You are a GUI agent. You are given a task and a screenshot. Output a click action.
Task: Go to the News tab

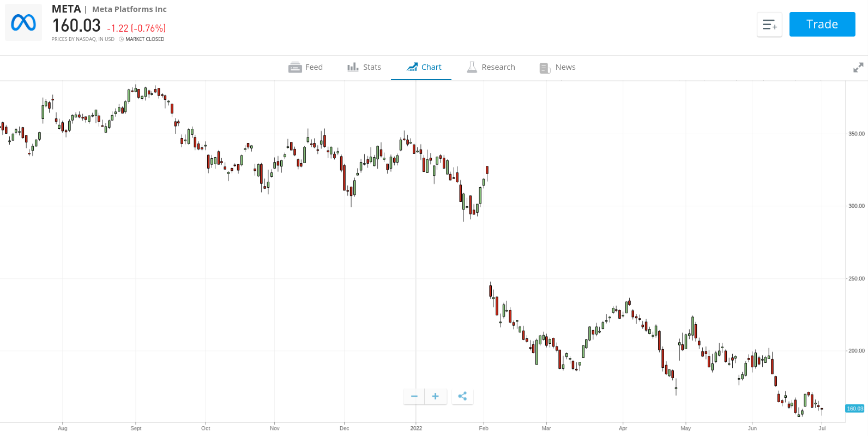[557, 67]
